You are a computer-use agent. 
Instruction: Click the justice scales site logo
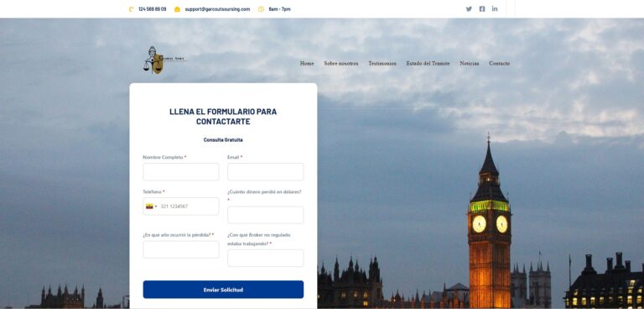164,60
